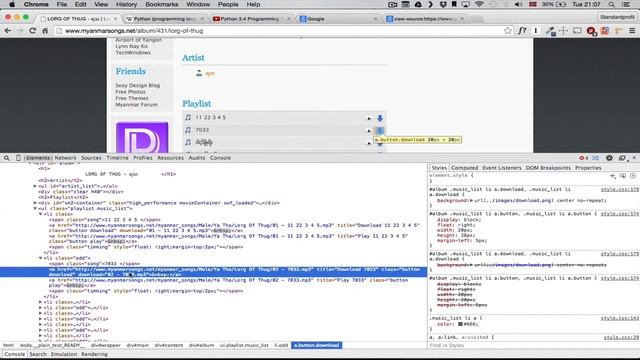Viewport: 640px width, 360px height.
Task: Click the new style rule plus icon
Action: [612, 176]
